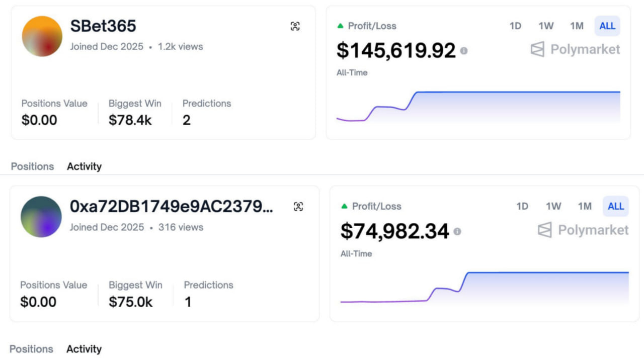Select ALL range on SBet365 profit chart
The image size is (644, 362).
coord(607,26)
